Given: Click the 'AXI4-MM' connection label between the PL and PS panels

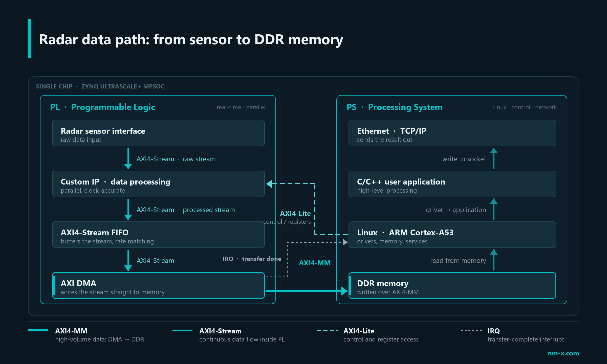Looking at the screenshot, I should click(x=315, y=263).
